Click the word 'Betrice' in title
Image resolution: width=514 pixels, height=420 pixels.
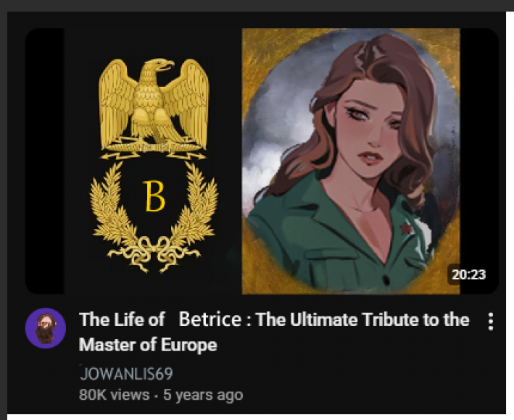pyautogui.click(x=210, y=319)
